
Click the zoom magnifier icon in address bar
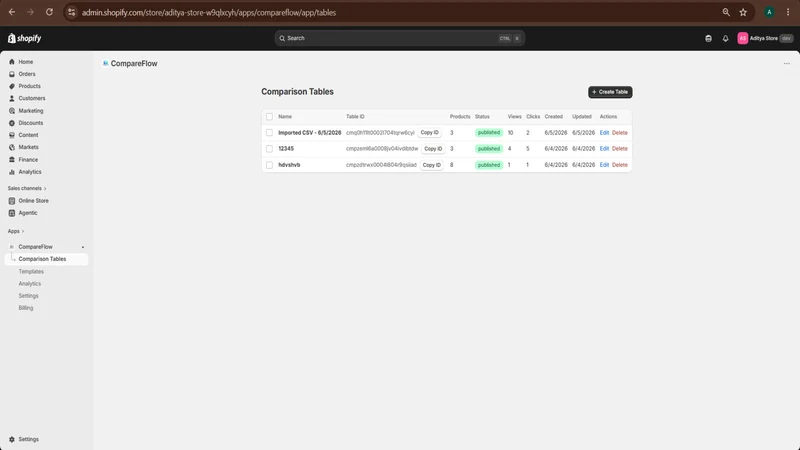pos(726,12)
